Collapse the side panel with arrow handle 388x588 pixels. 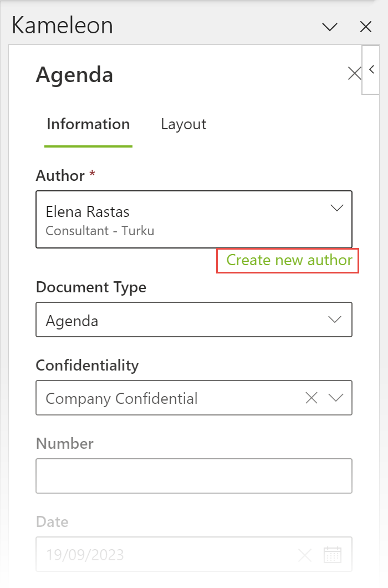[x=371, y=70]
